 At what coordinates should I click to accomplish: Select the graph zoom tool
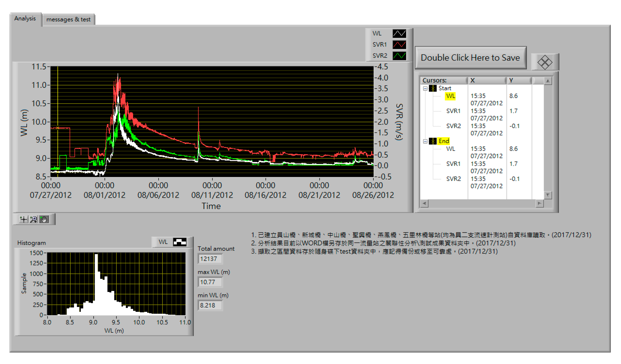(34, 219)
